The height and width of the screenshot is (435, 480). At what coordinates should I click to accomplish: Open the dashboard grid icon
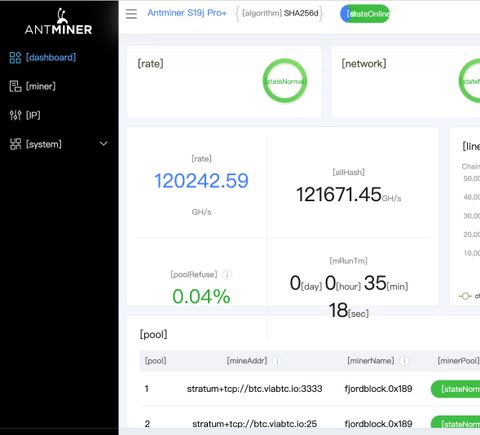tap(15, 58)
